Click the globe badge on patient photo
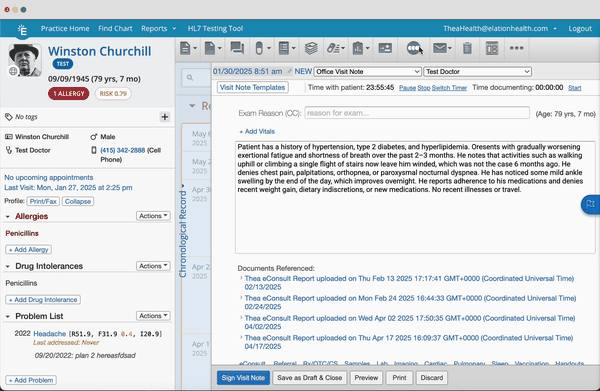600x391 pixels. [13, 71]
